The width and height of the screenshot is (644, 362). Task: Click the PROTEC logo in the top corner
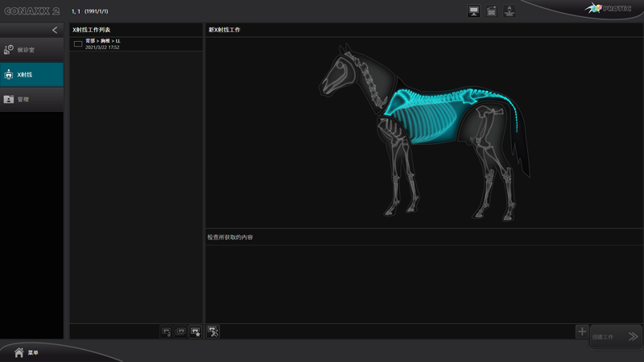(x=613, y=9)
